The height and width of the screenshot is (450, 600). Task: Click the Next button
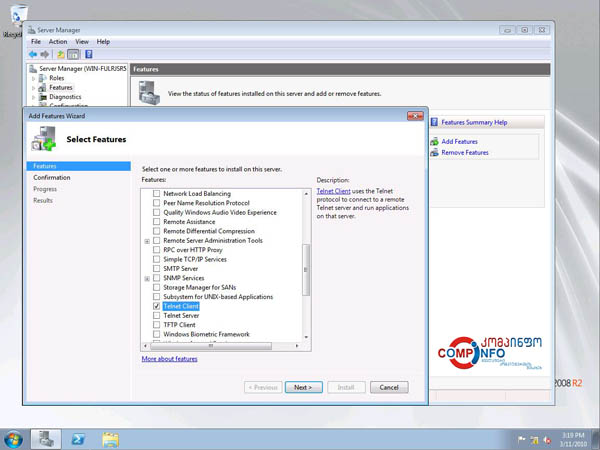pos(303,387)
